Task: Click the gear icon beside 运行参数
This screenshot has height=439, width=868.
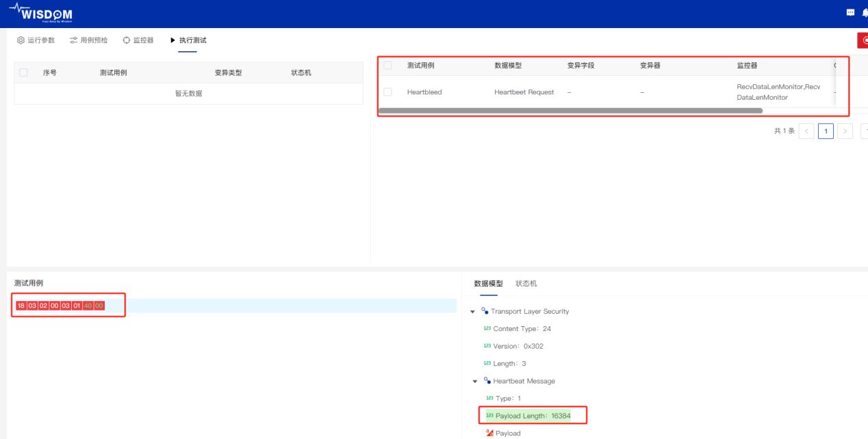Action: 21,40
